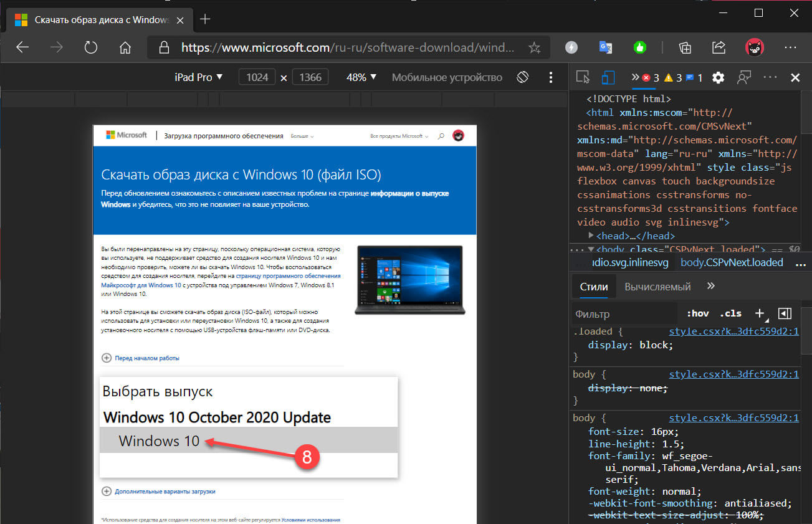
Task: Click the line-height: 1.5 declaration
Action: 636,444
